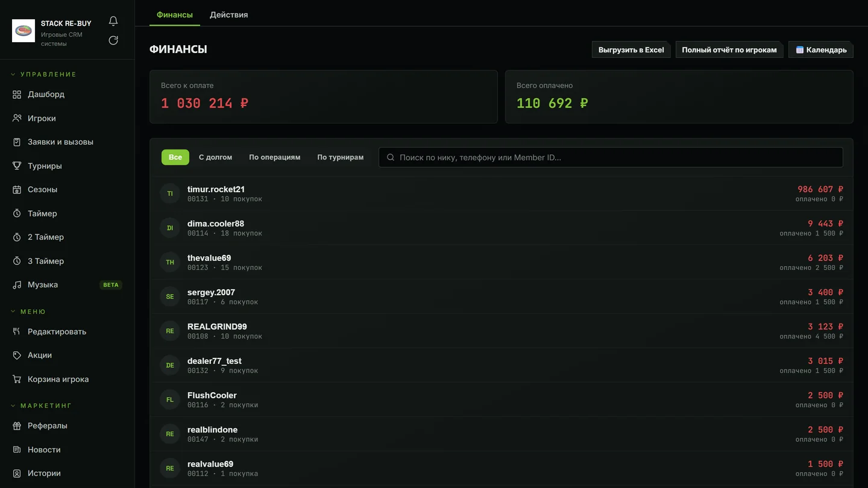Open the Акции tag icon
This screenshot has height=488, width=868.
[17, 355]
